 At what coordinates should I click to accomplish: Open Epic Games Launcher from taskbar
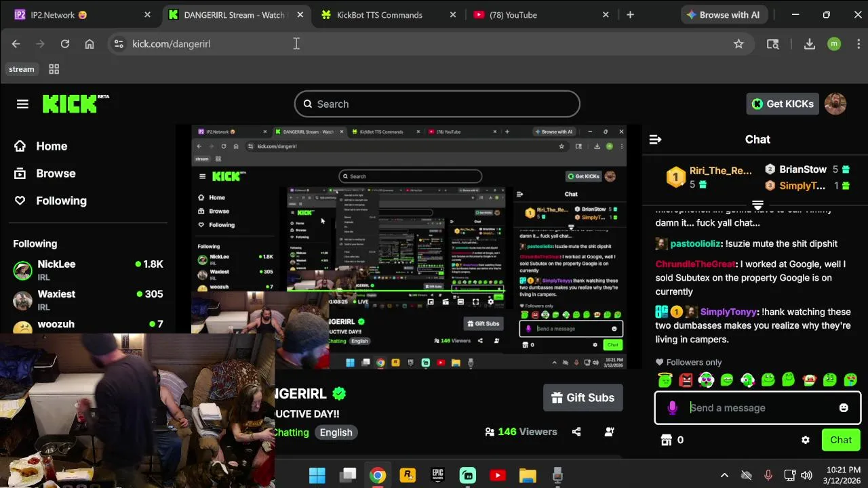click(438, 475)
